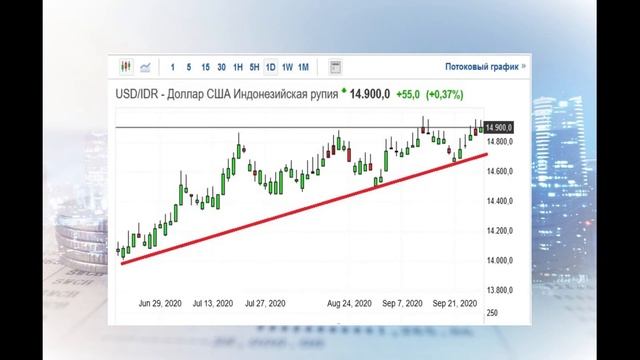640x360 pixels.
Task: Click the Aug 24, 2020 date label
Action: (349, 304)
